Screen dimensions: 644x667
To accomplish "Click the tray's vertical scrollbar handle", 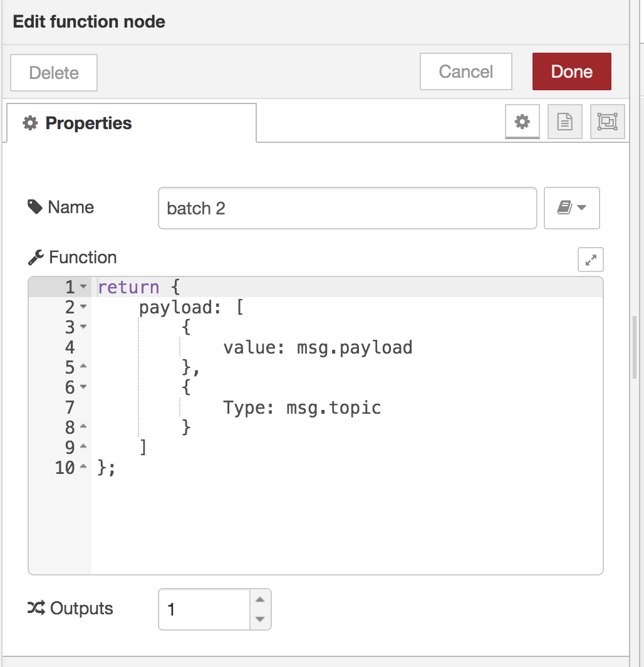I will pyautogui.click(x=634, y=348).
